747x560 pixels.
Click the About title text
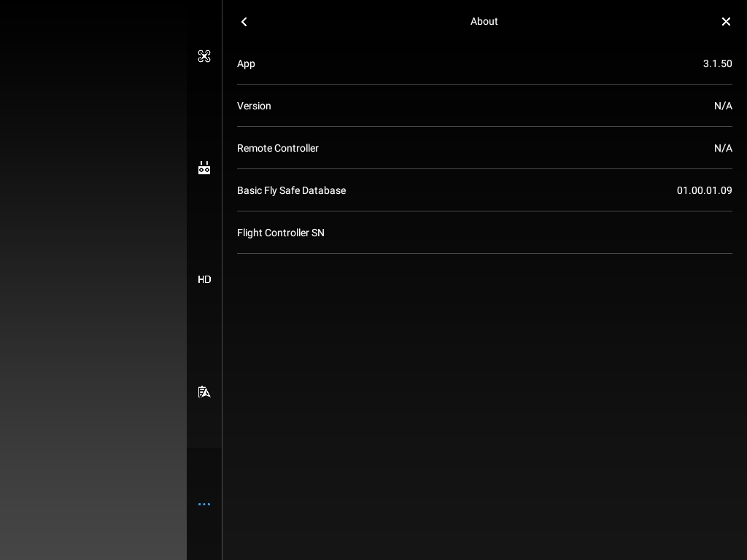tap(484, 21)
